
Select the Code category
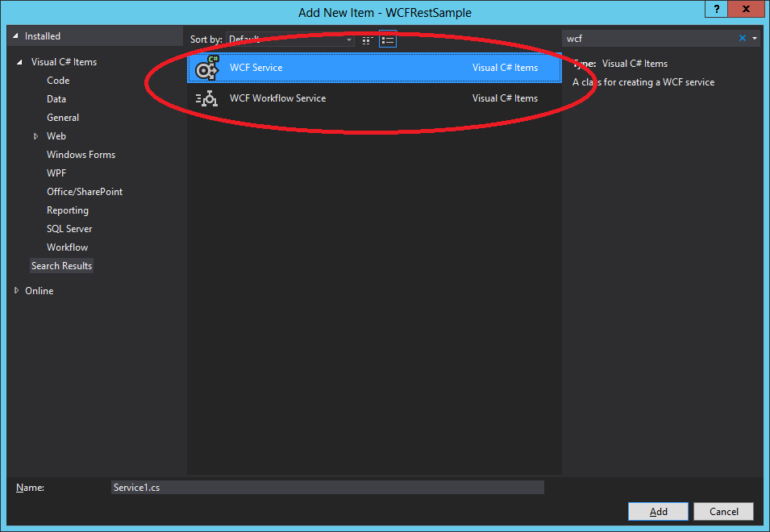(57, 80)
